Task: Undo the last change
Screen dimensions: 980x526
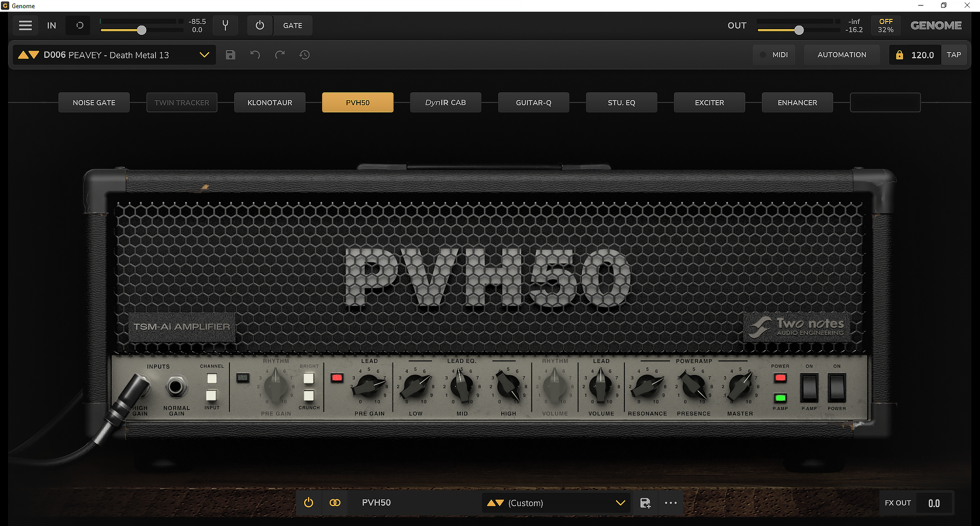Action: coord(255,55)
